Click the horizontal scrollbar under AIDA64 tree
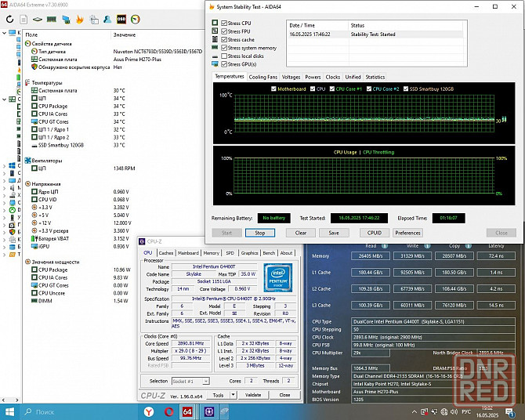 pyautogui.click(x=10, y=400)
